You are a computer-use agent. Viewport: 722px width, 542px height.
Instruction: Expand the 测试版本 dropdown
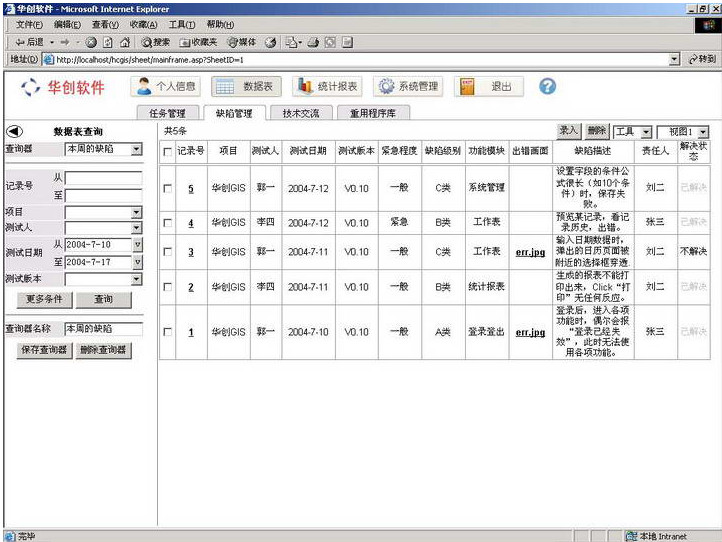[x=136, y=279]
